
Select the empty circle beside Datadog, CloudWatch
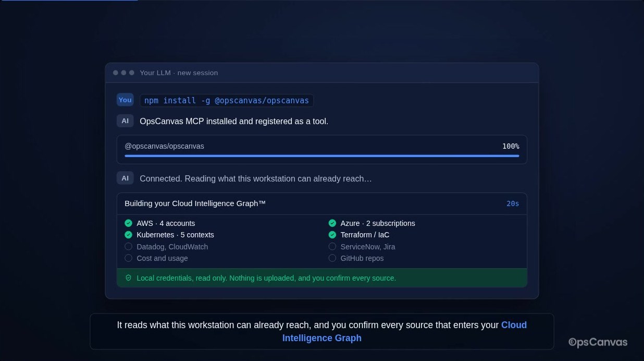click(129, 247)
